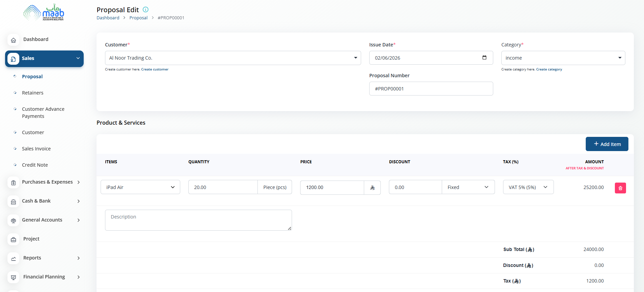644x292 pixels.
Task: Click the Price field showing 1200.00
Action: [x=332, y=187]
